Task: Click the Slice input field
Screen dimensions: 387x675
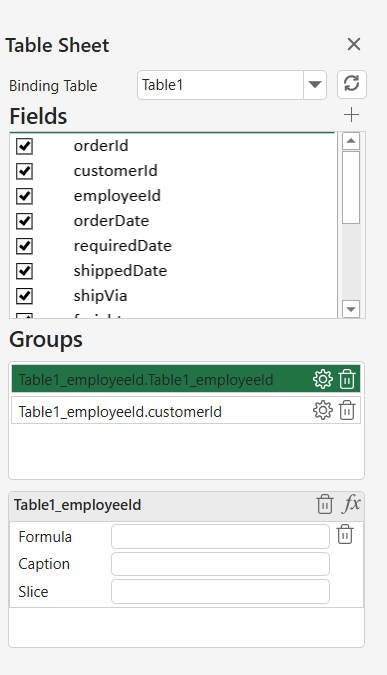Action: 220,591
